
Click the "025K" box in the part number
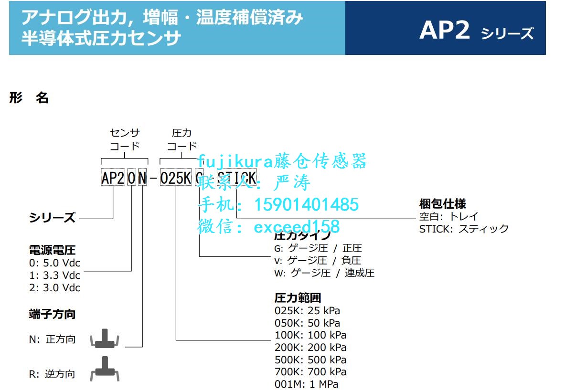tap(176, 178)
